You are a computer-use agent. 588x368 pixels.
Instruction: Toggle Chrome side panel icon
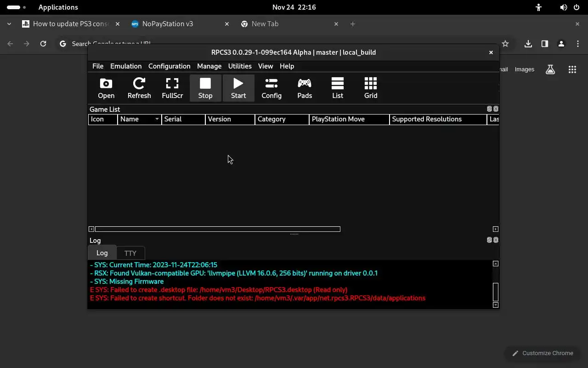[x=545, y=44]
